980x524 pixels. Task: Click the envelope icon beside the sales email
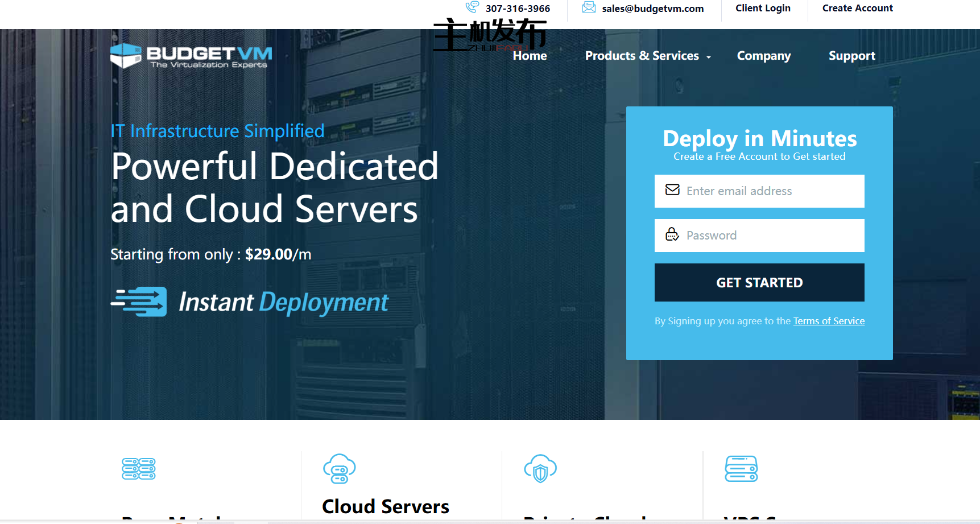pos(589,7)
